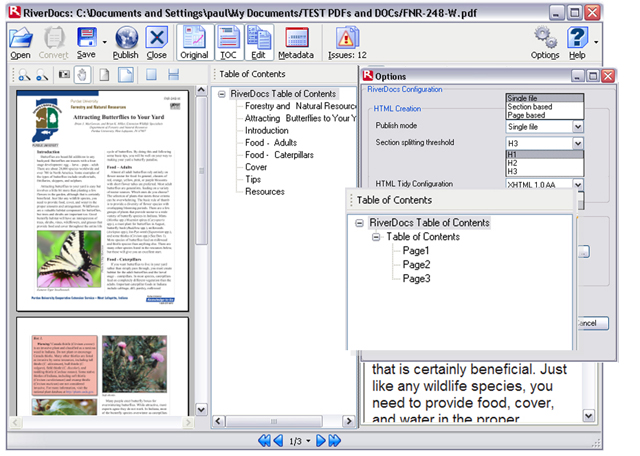This screenshot has width=640, height=456.
Task: Click preview pane scroll down arrow
Action: (x=201, y=409)
